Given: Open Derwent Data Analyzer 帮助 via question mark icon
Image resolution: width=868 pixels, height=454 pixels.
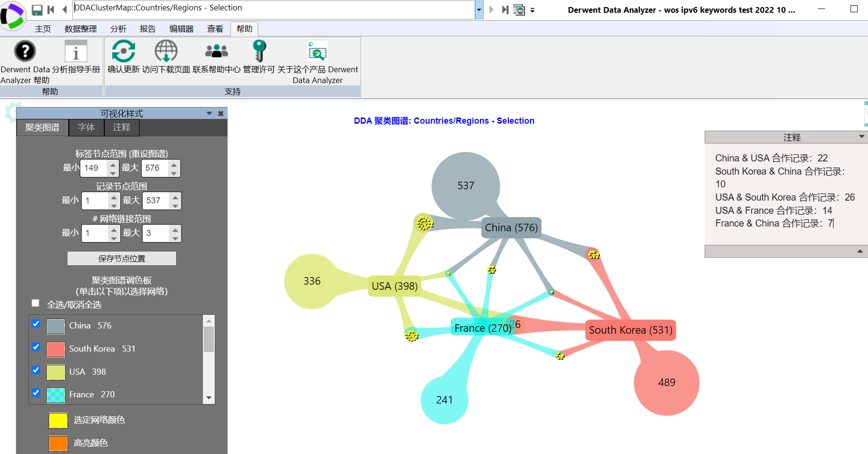Looking at the screenshot, I should point(25,51).
